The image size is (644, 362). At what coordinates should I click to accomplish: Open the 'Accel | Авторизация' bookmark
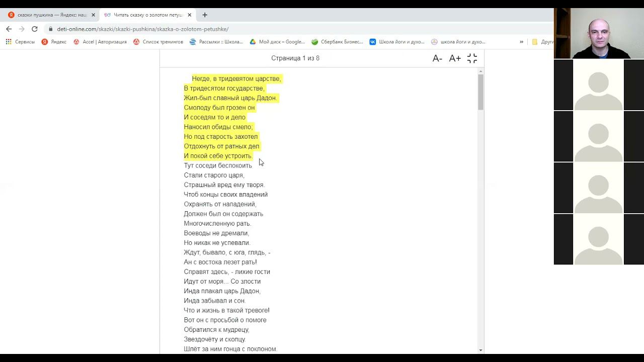click(x=100, y=42)
